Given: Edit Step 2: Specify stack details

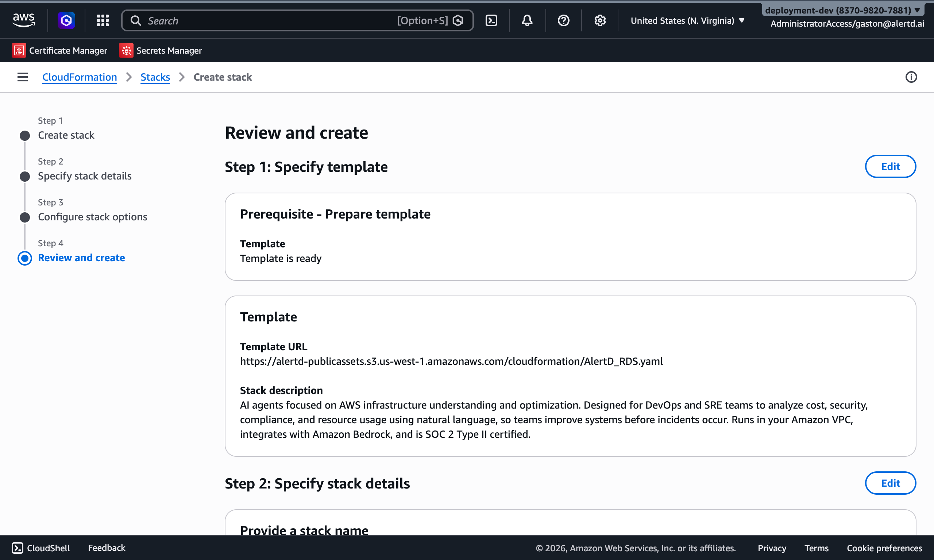Looking at the screenshot, I should pos(890,483).
